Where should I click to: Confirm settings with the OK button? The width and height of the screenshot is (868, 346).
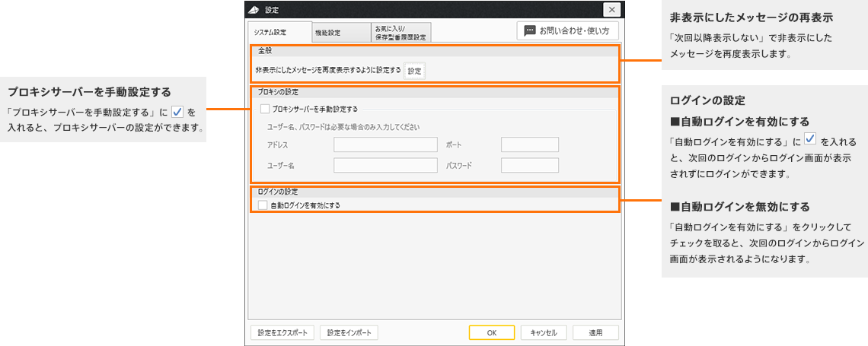click(492, 332)
